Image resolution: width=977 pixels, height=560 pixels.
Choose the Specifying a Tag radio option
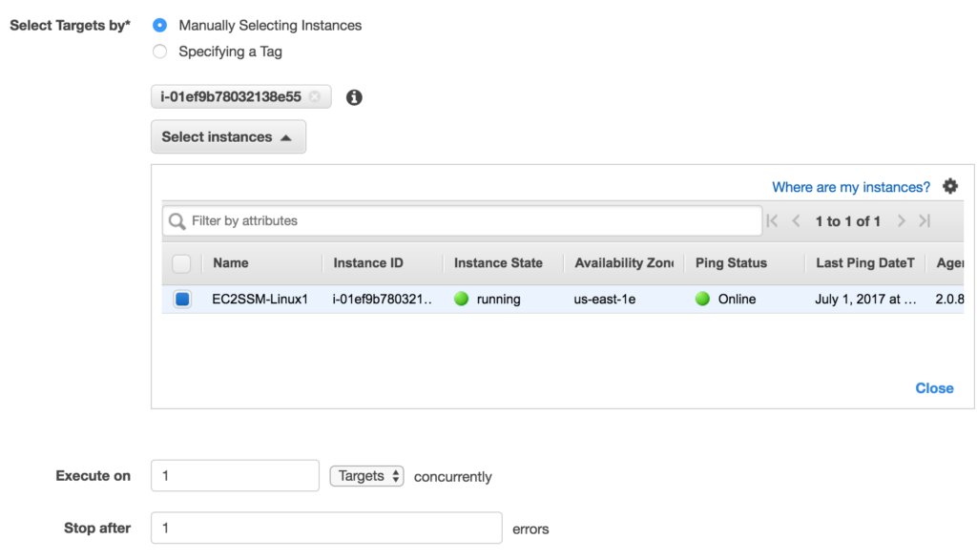click(160, 52)
